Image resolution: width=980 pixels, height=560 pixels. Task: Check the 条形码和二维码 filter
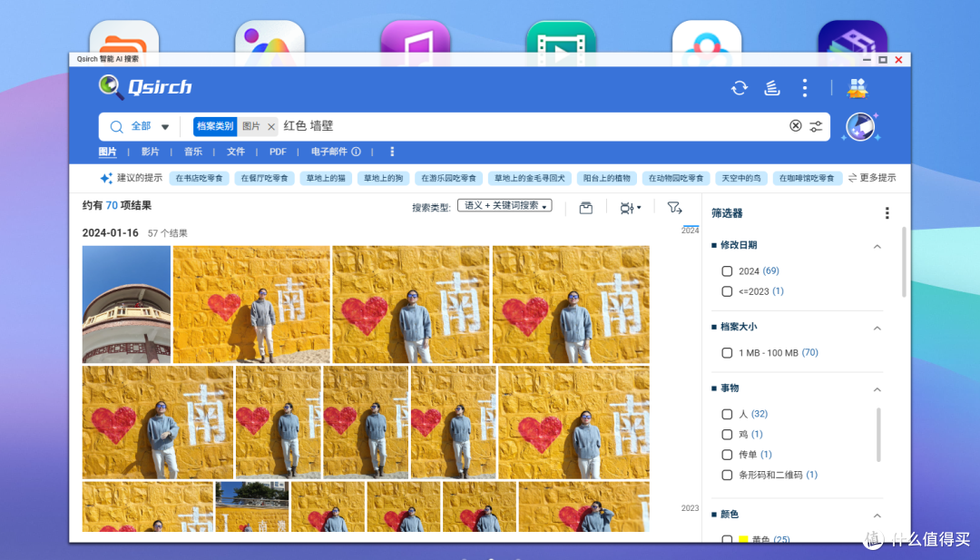727,475
